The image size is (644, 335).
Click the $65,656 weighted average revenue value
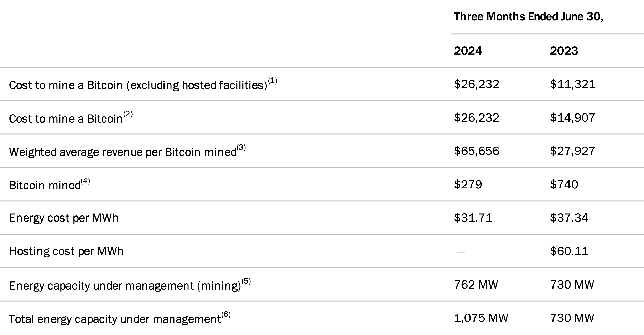(477, 151)
